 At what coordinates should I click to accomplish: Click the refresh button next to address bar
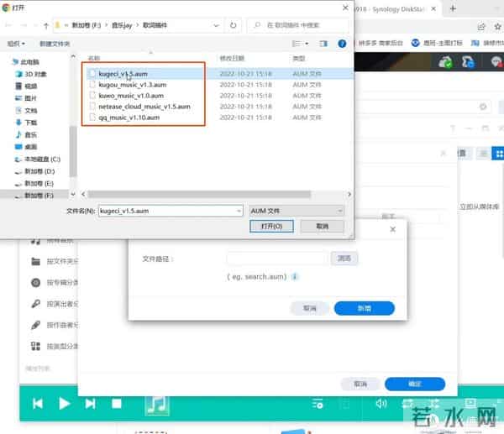[233, 25]
